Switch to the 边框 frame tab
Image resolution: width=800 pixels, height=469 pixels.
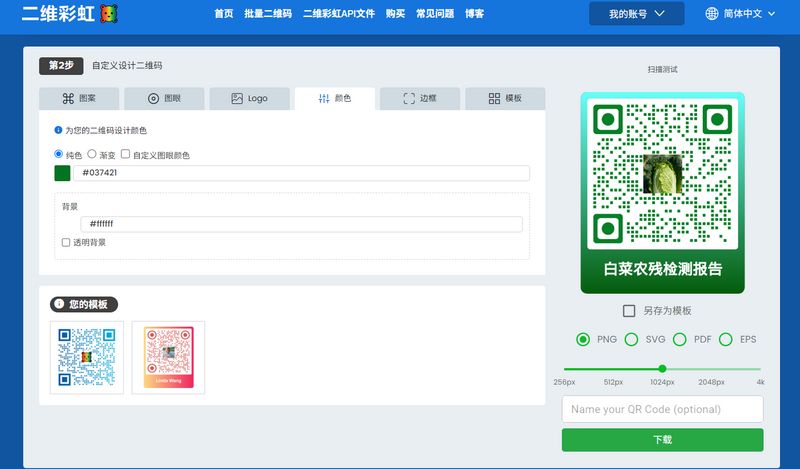pyautogui.click(x=420, y=98)
